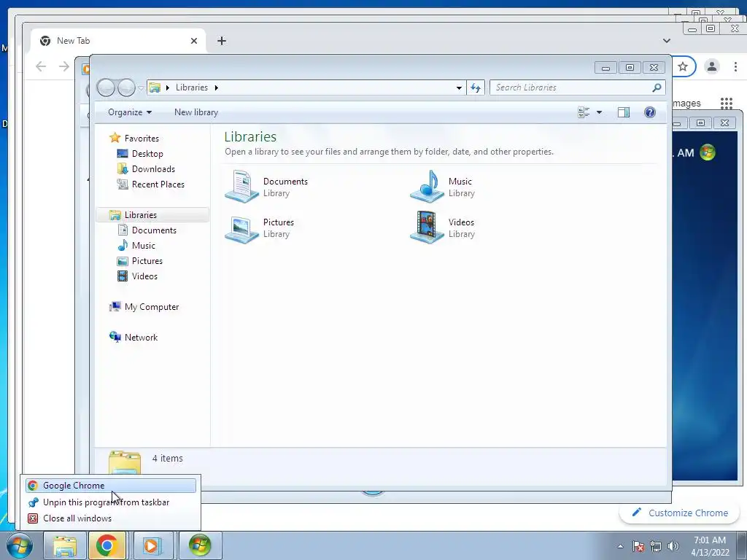This screenshot has width=747, height=560.
Task: Click Libraries in the address bar
Action: click(192, 87)
